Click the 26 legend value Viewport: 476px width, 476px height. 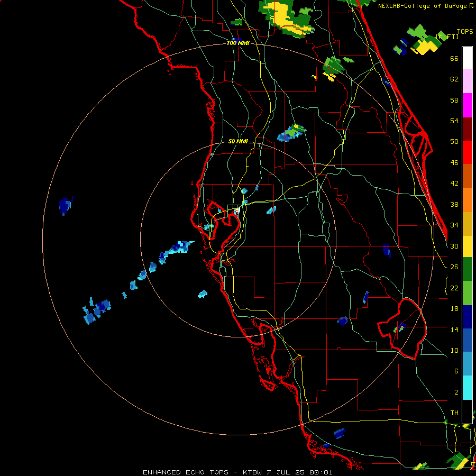coord(454,267)
